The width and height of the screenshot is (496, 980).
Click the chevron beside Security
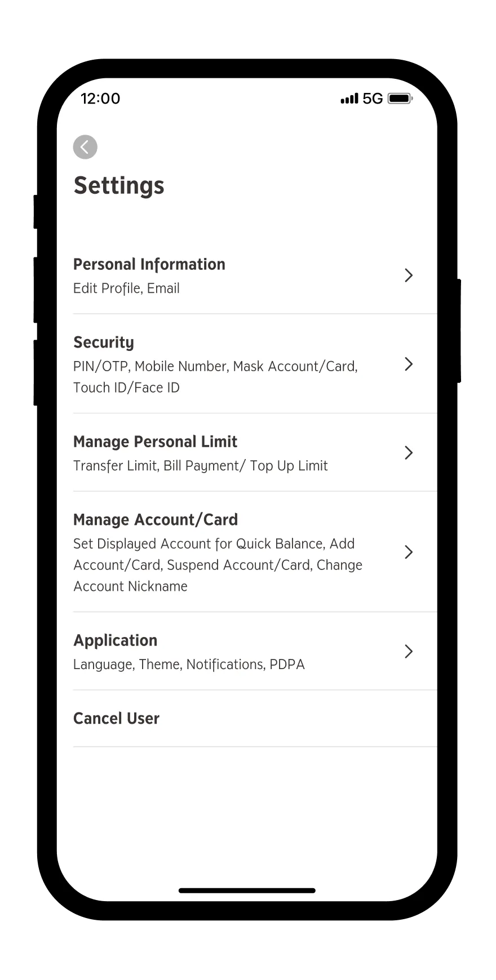coord(409,364)
